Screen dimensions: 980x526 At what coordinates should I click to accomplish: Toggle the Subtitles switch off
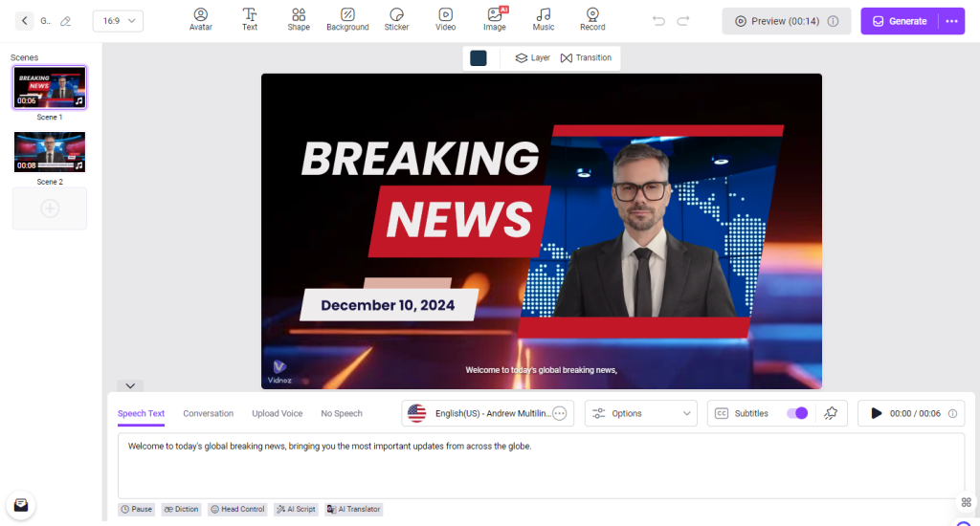pyautogui.click(x=796, y=413)
